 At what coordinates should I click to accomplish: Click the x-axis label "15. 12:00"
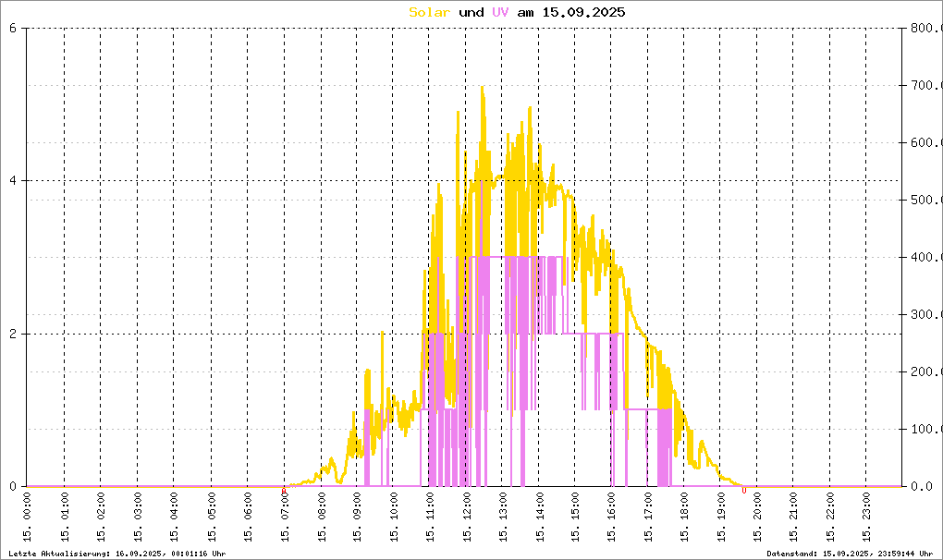466,517
